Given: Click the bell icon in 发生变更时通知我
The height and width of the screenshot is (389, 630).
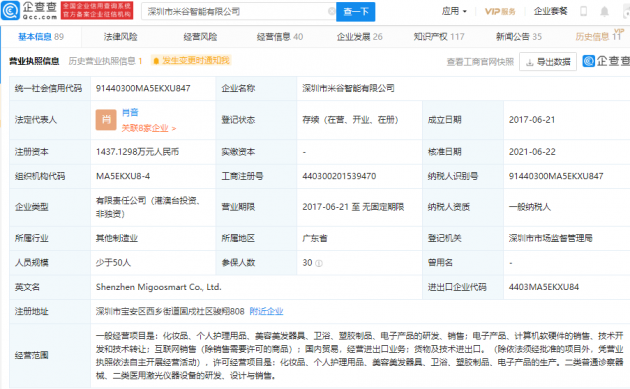Looking at the screenshot, I should [156, 61].
